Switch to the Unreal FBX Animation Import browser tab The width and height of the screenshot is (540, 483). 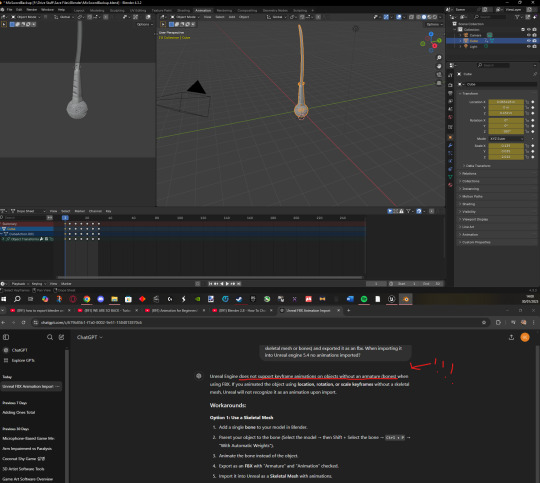tap(310, 310)
